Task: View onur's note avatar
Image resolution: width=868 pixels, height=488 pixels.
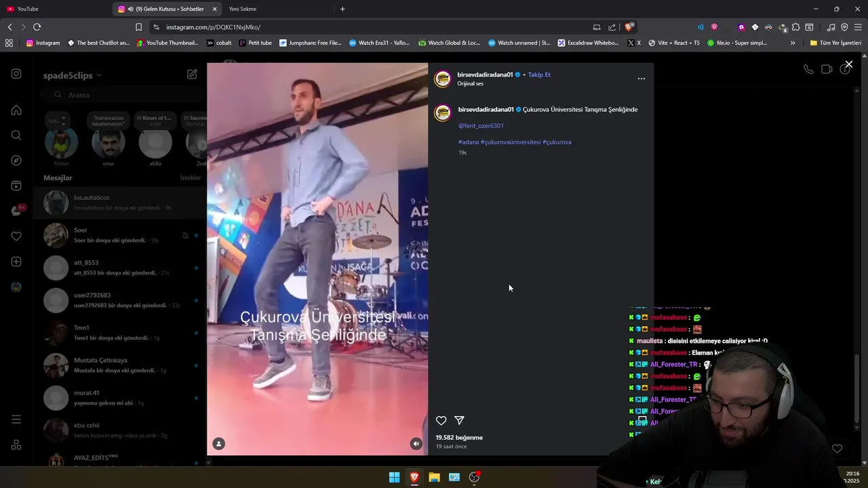Action: coord(108,143)
